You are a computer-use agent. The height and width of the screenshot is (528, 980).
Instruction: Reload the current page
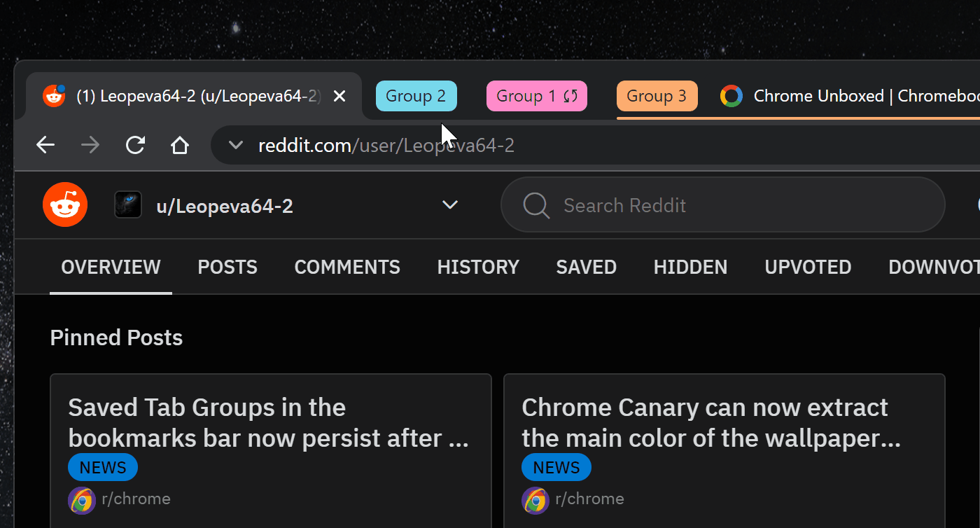[x=134, y=145]
